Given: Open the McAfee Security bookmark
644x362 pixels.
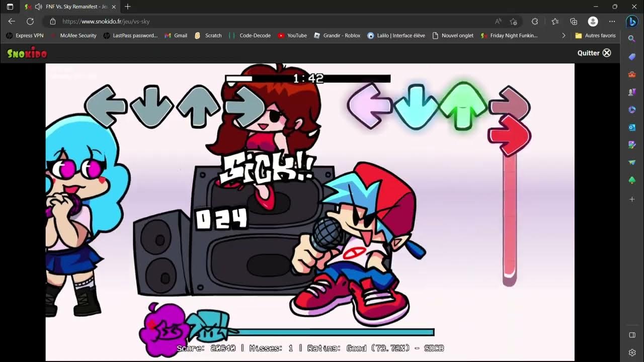Looking at the screenshot, I should click(72, 35).
